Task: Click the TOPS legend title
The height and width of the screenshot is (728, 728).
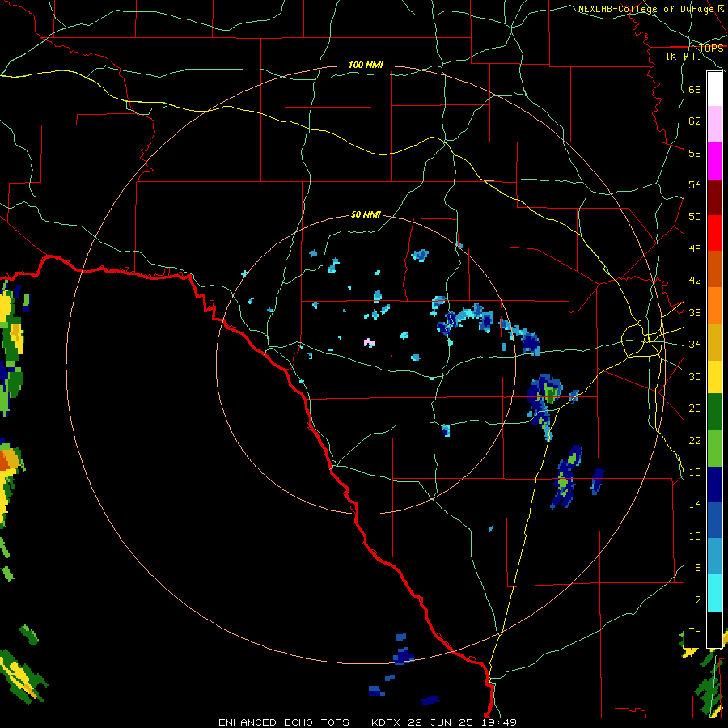Action: point(711,49)
